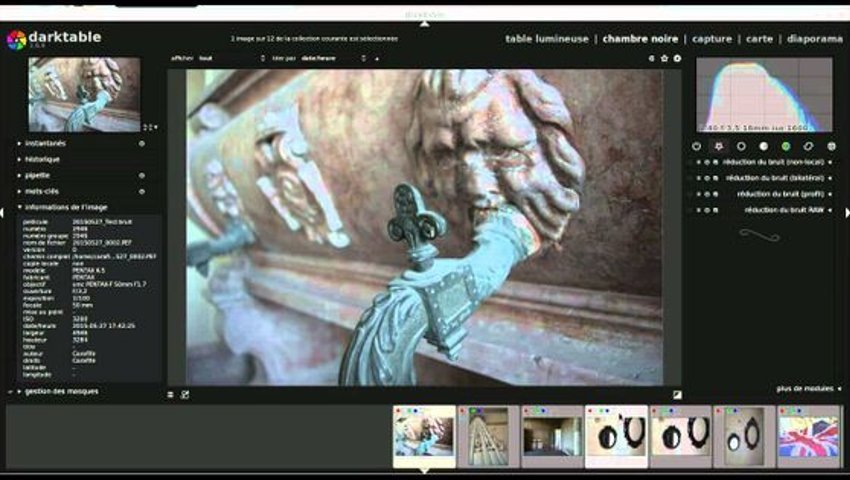Collapse the left side panel arrow
The width and height of the screenshot is (850, 480).
pos(2,213)
